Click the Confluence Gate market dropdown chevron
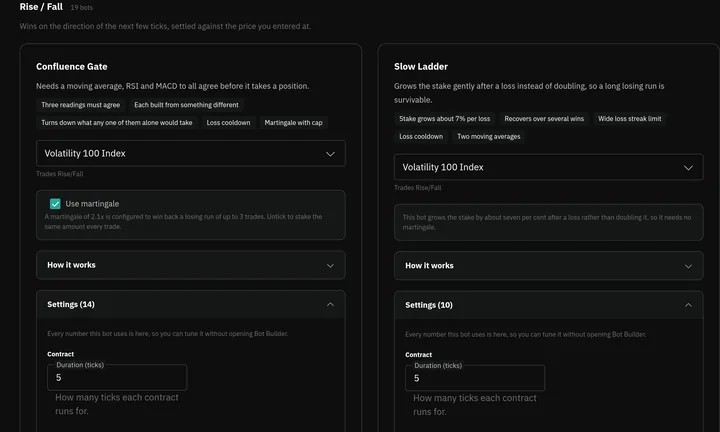 tap(330, 154)
